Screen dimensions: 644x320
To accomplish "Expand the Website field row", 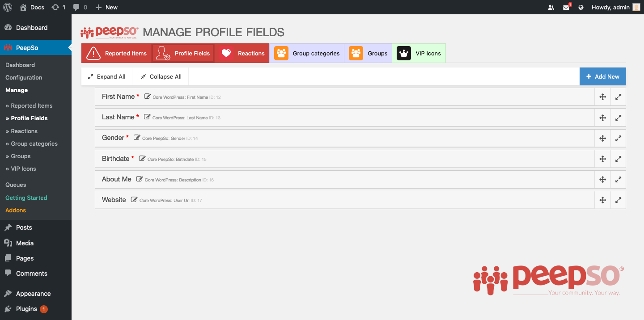I will pos(618,200).
